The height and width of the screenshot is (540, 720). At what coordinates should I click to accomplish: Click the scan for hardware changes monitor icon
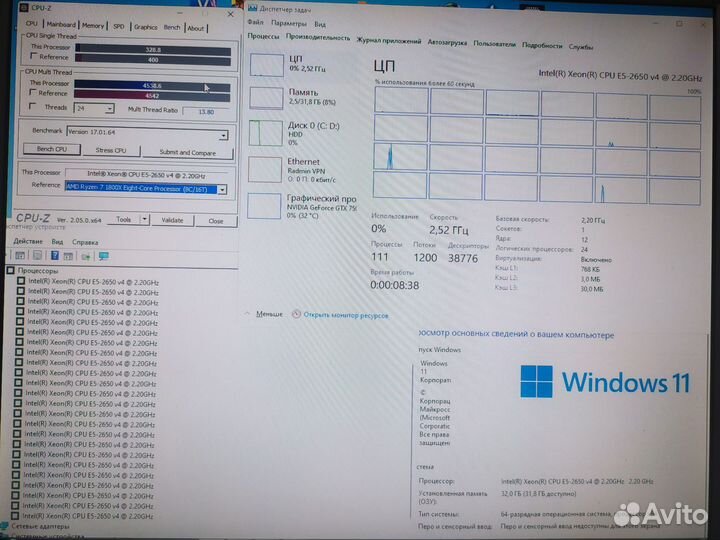tap(103, 256)
